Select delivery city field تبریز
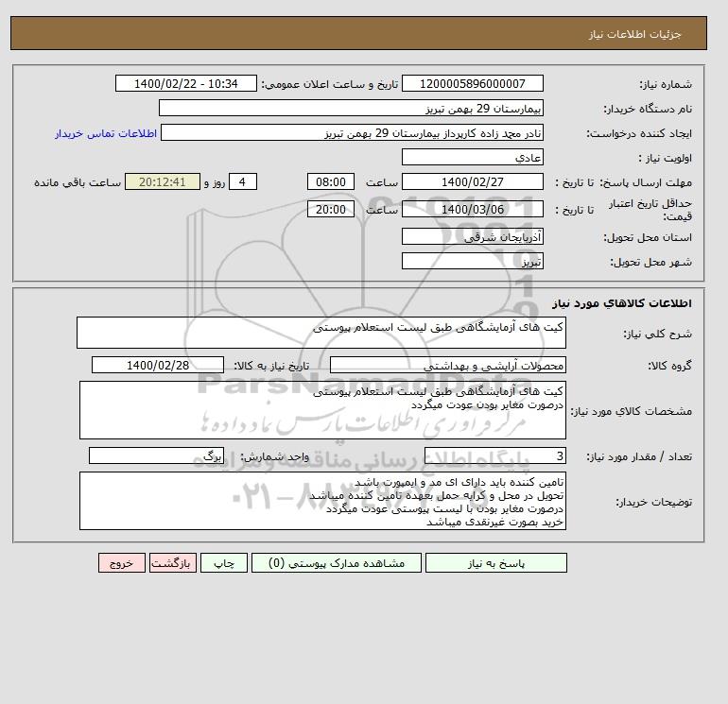The width and height of the screenshot is (728, 704). [x=472, y=261]
